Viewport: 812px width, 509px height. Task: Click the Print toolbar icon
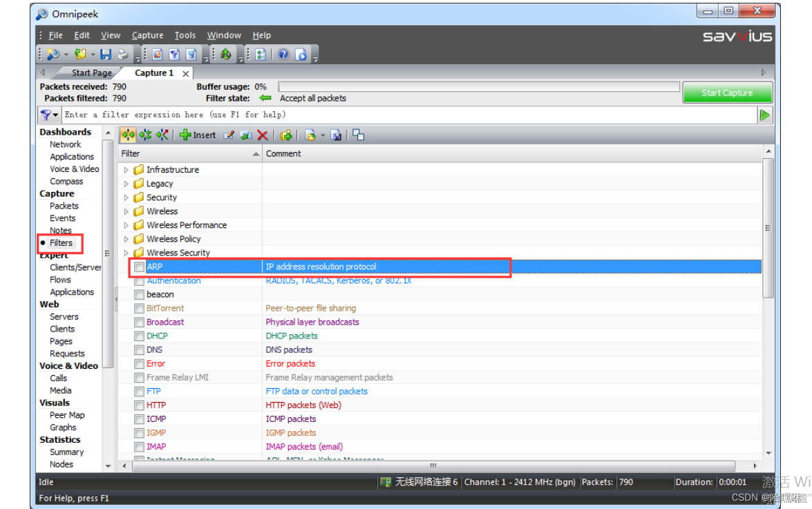click(x=122, y=54)
